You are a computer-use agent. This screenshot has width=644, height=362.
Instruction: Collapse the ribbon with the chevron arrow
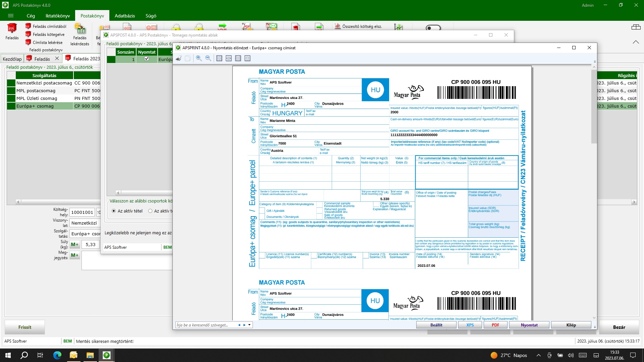[x=636, y=42]
